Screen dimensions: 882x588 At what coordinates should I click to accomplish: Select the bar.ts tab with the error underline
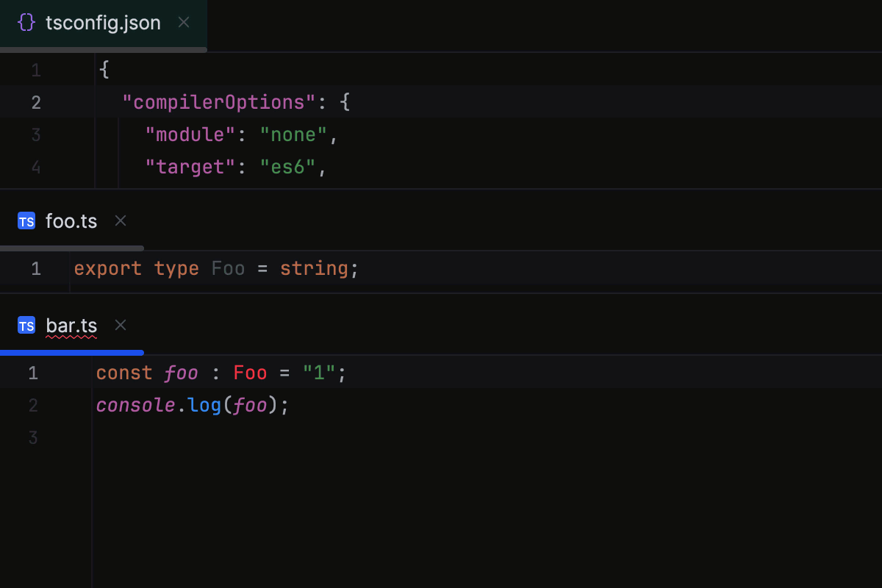(x=71, y=325)
